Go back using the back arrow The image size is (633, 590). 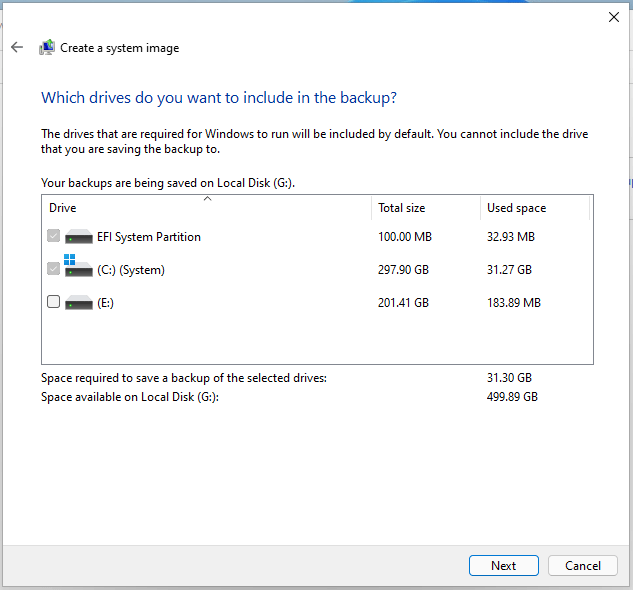(17, 47)
